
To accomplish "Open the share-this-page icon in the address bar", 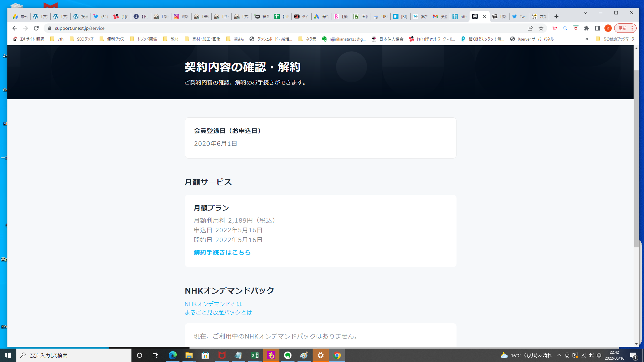I will point(530,28).
